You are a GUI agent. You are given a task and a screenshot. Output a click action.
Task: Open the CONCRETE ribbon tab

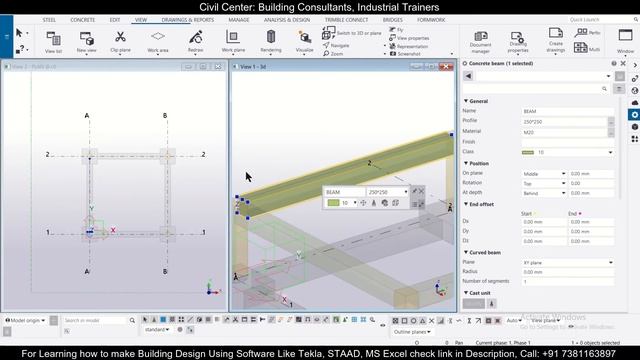tap(82, 20)
